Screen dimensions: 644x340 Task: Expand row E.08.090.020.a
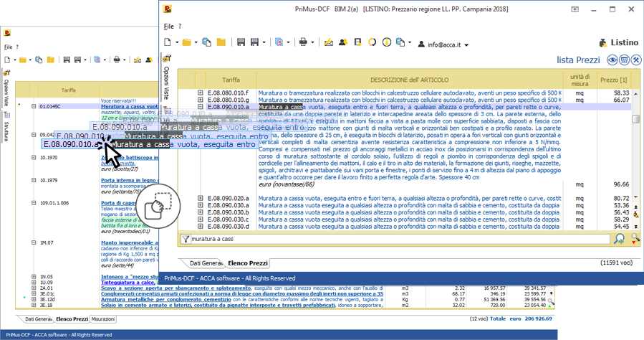click(x=200, y=198)
